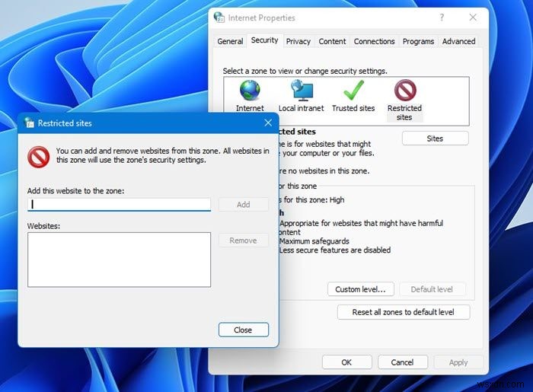Open the Content tab
The height and width of the screenshot is (392, 533).
point(332,41)
